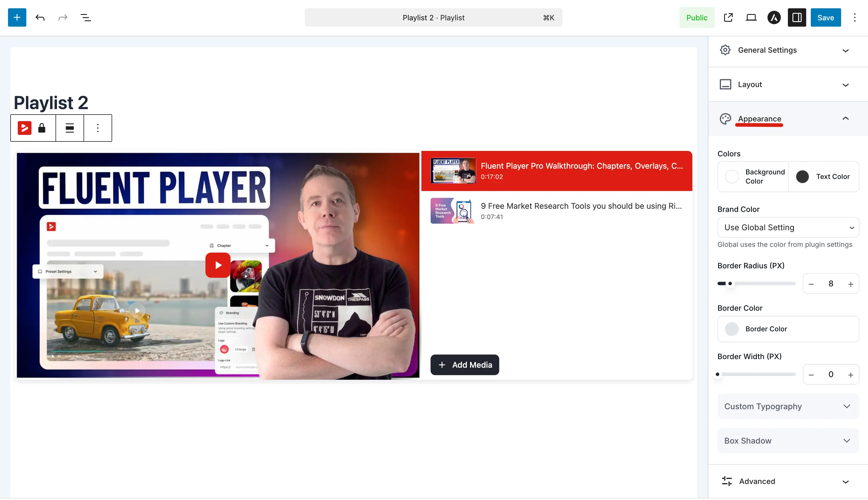The height and width of the screenshot is (500, 868).
Task: Increase the Border Radius value
Action: (x=851, y=284)
